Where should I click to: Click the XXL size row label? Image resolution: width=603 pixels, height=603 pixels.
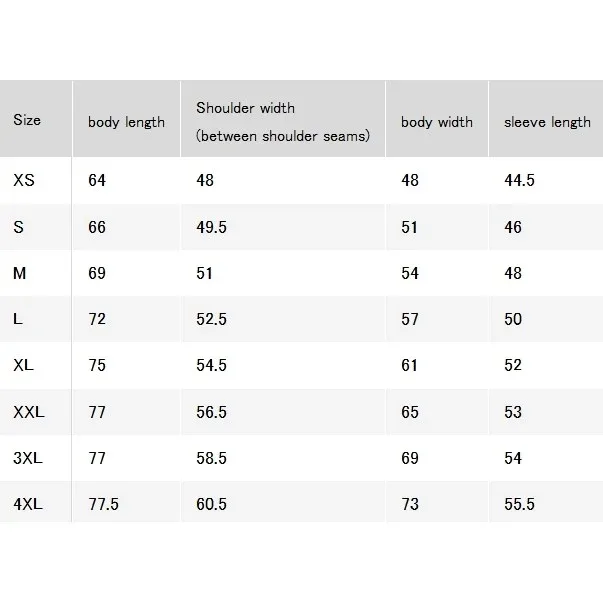(29, 412)
